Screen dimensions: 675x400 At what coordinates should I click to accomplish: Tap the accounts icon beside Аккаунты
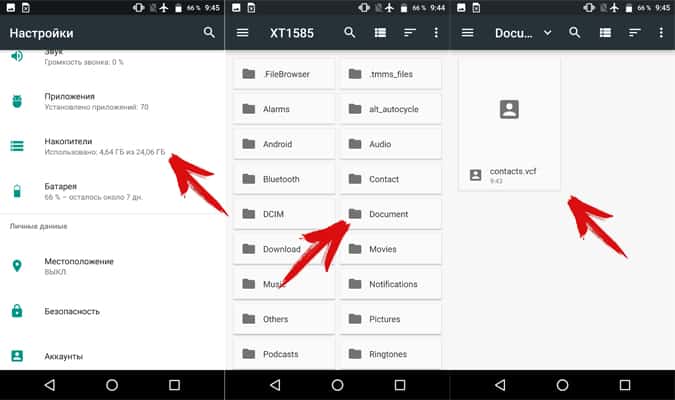(17, 356)
